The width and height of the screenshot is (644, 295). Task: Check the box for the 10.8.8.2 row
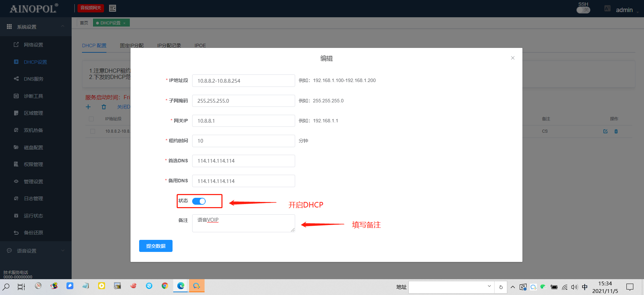point(92,131)
